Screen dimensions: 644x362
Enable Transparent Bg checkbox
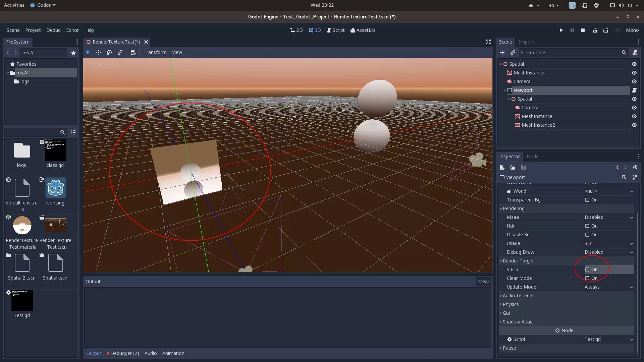[x=587, y=200]
